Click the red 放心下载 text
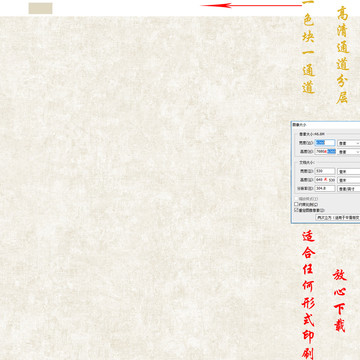Screen dimensions: 360x360 340,300
